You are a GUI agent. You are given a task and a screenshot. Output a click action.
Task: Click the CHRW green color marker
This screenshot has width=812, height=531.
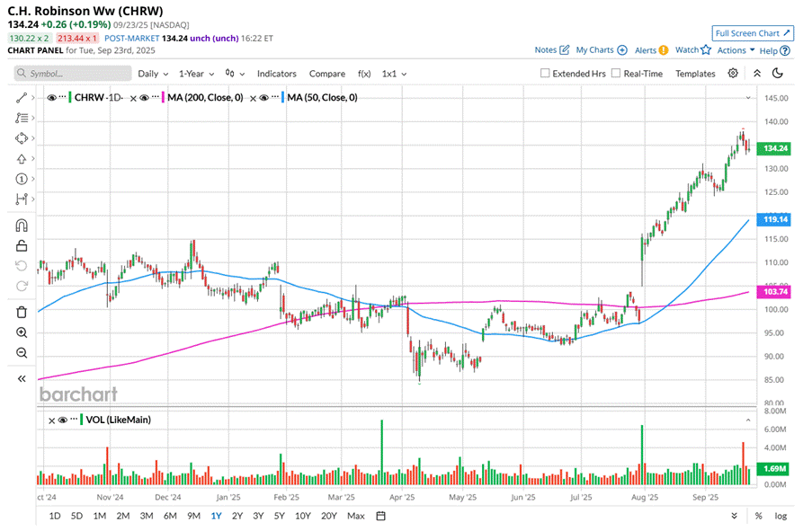tap(70, 97)
